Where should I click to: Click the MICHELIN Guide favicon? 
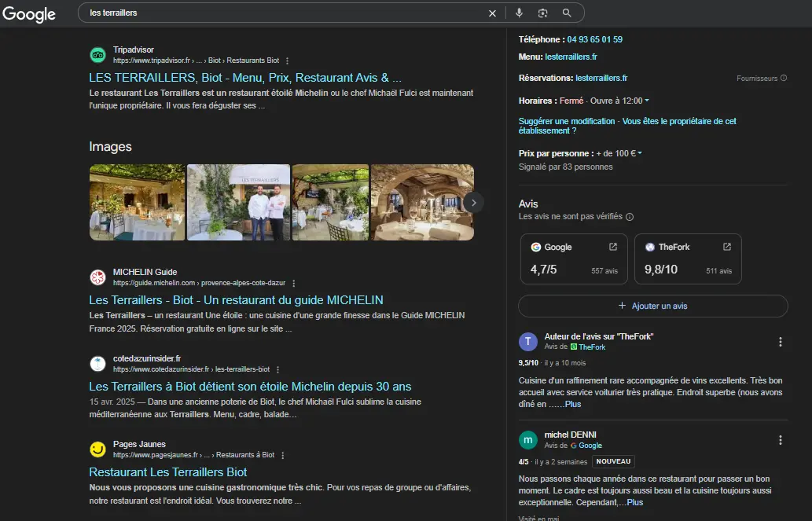(98, 277)
